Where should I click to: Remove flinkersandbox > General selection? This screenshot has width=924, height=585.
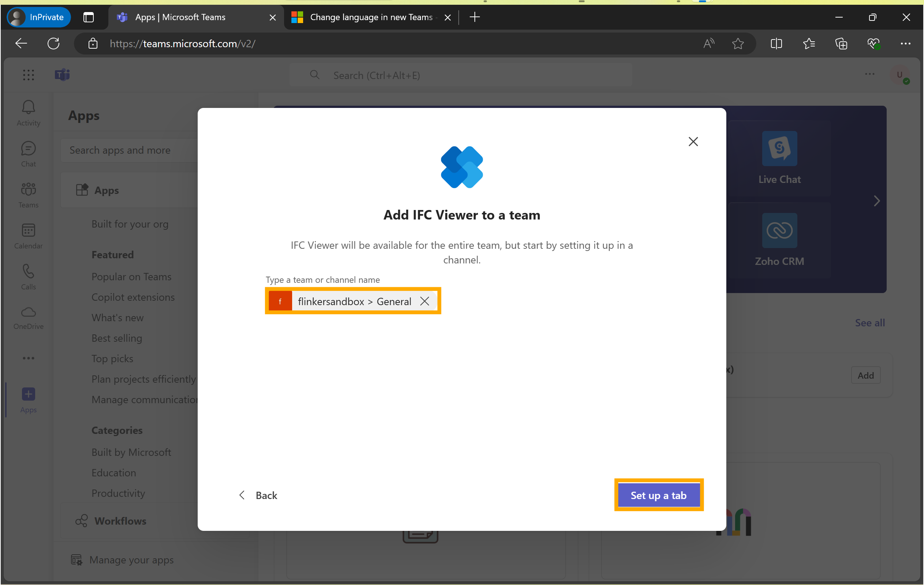pos(424,301)
